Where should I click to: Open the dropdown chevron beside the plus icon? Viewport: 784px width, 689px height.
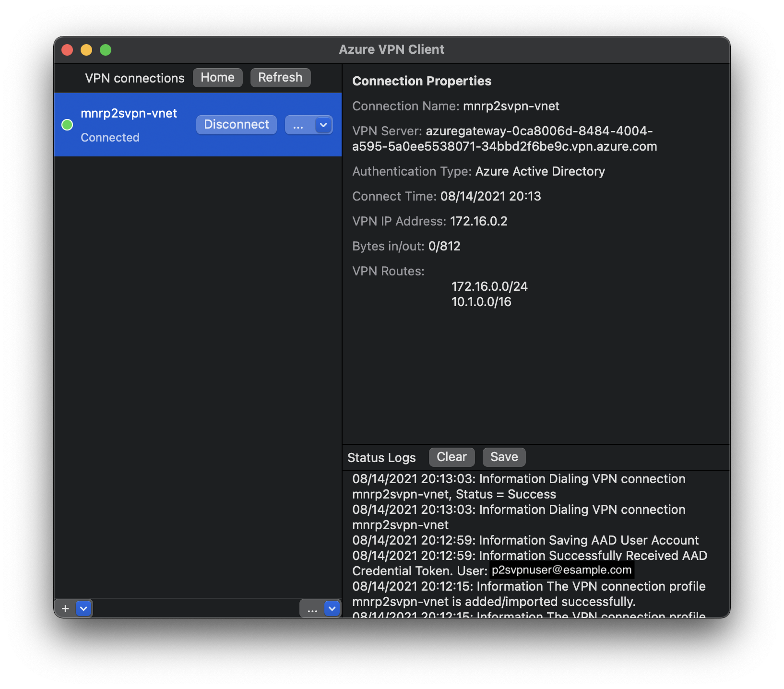click(83, 608)
